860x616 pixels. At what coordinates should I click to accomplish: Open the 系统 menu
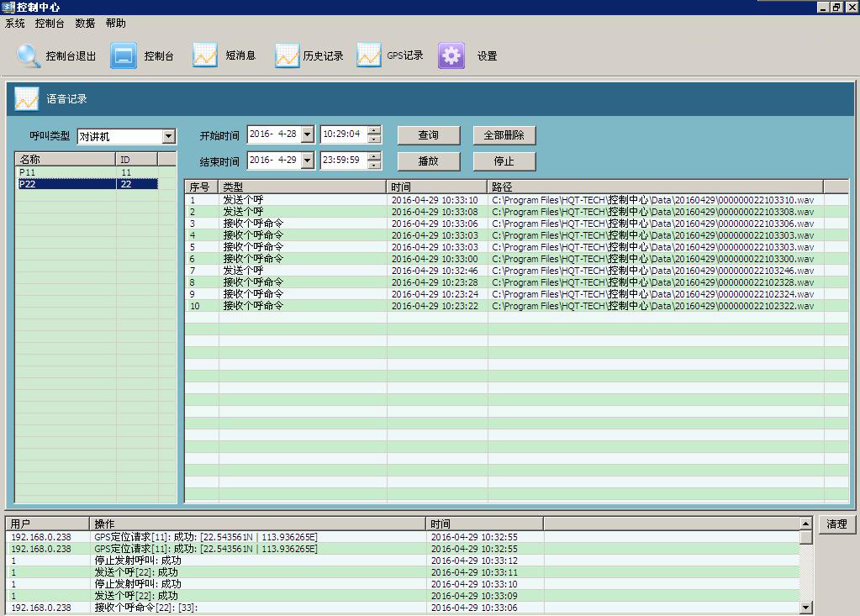(x=15, y=23)
